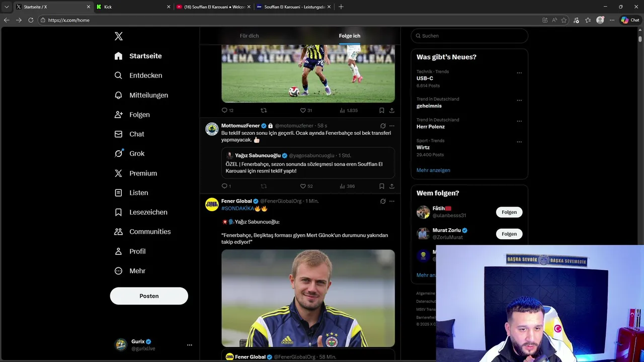Switch to the YouTube Souffian El Karouani tab

coord(214,7)
